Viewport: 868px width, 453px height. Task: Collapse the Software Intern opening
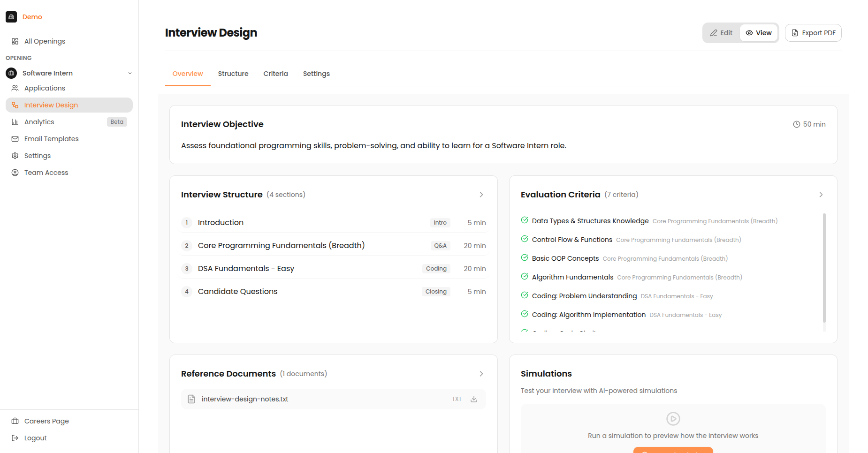coord(130,73)
